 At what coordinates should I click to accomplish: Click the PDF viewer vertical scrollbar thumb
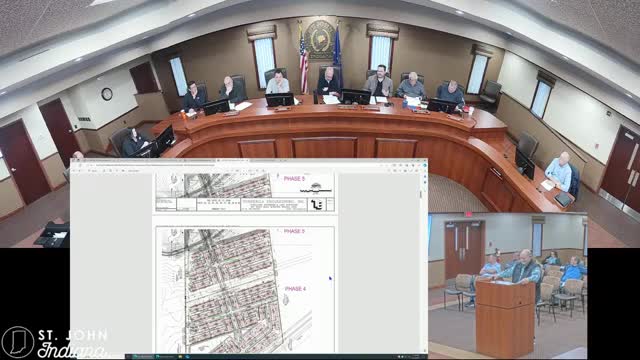coord(421,194)
